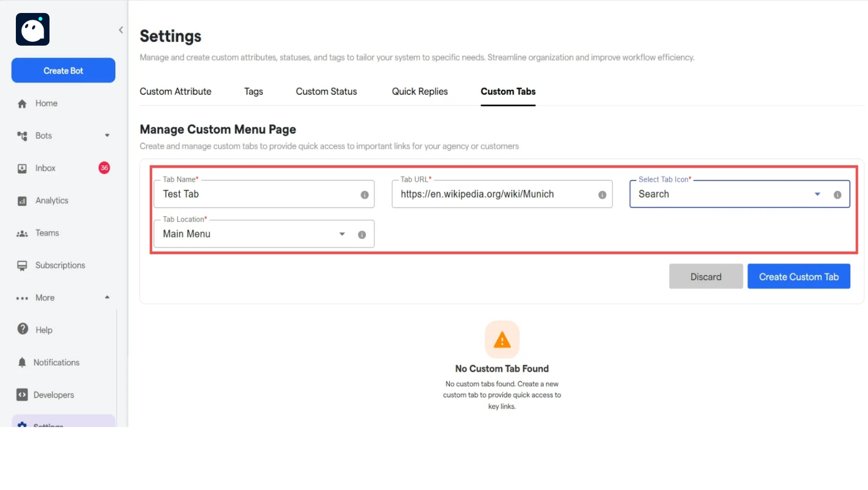This screenshot has height=490, width=868.
Task: Click the bot logo icon
Action: point(33,29)
